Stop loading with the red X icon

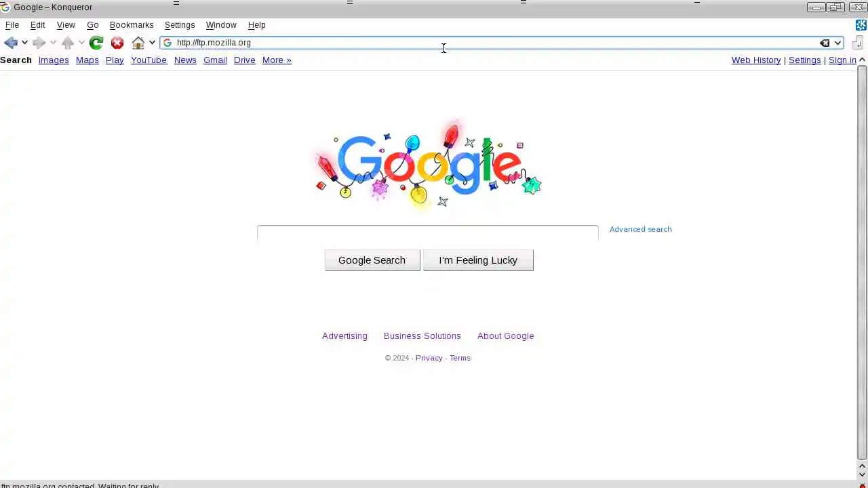click(x=117, y=43)
